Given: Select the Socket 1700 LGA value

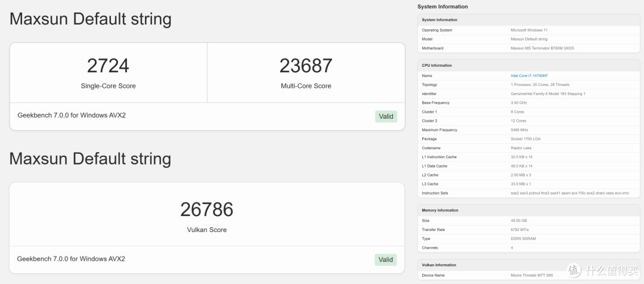Looking at the screenshot, I should tap(526, 139).
